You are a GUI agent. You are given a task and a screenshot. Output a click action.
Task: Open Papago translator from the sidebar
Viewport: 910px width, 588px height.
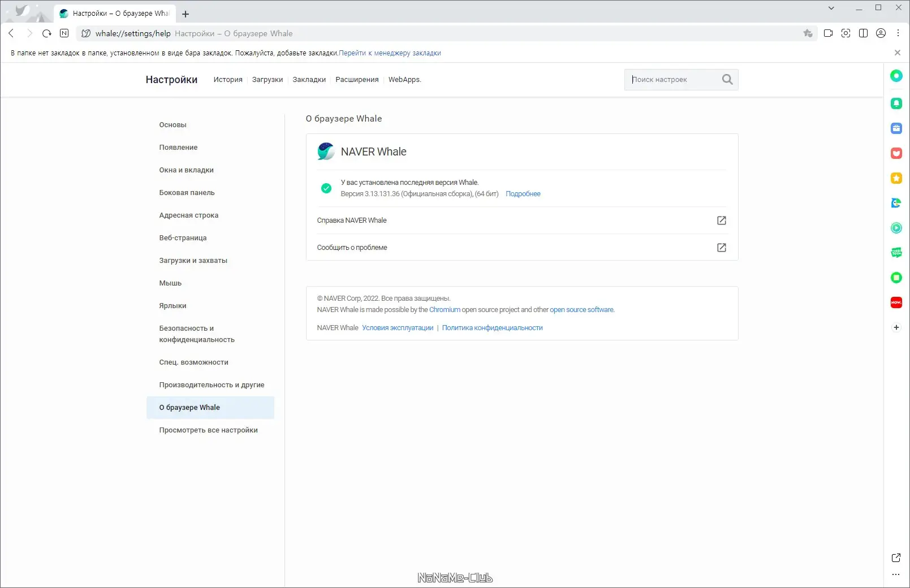[x=896, y=203]
